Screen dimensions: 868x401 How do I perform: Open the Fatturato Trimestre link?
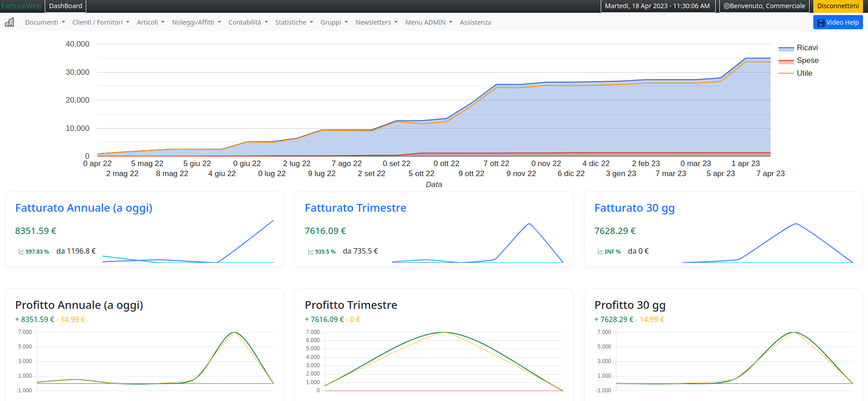(355, 208)
